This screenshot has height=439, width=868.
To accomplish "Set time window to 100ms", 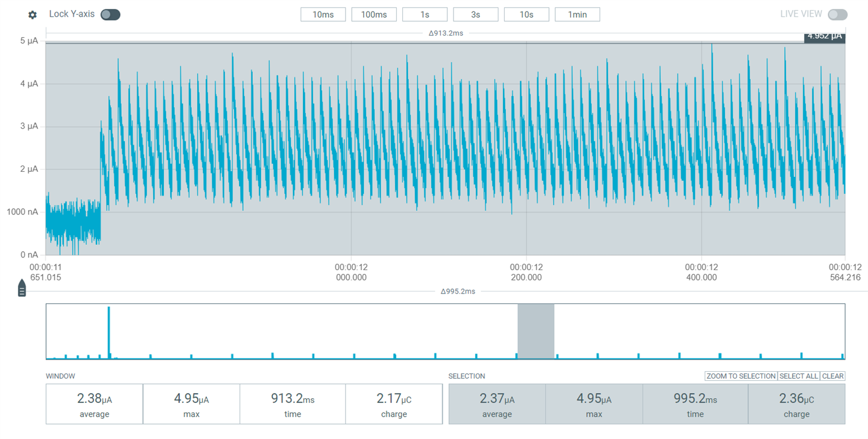I will pos(374,14).
